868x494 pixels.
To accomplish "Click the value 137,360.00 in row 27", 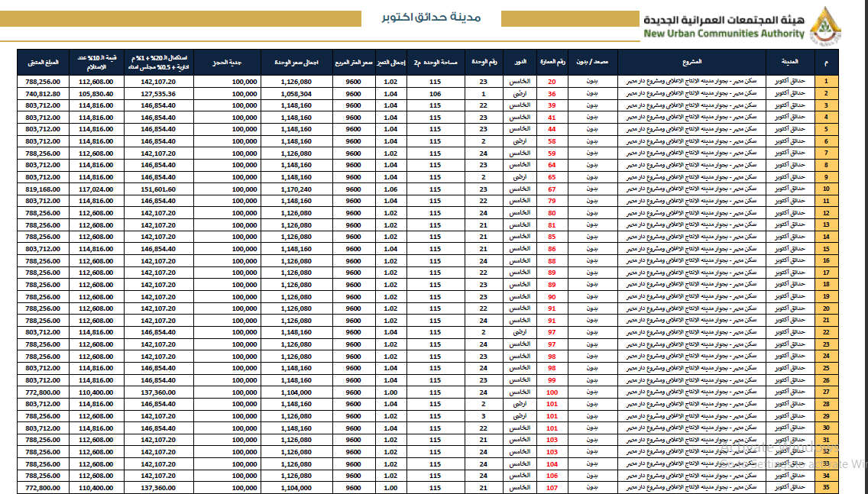I will [x=158, y=392].
